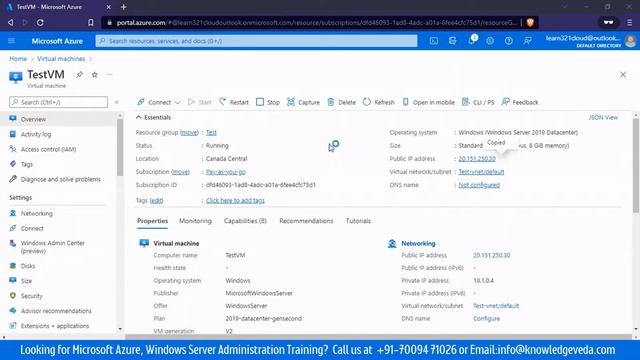Open Test-vnet/default link in Essentials
The height and width of the screenshot is (360, 640).
click(x=481, y=172)
